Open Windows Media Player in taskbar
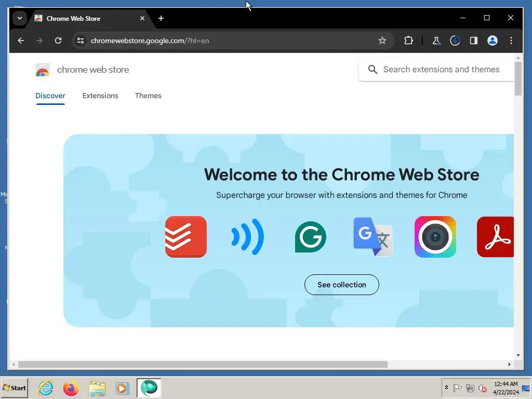 123,388
